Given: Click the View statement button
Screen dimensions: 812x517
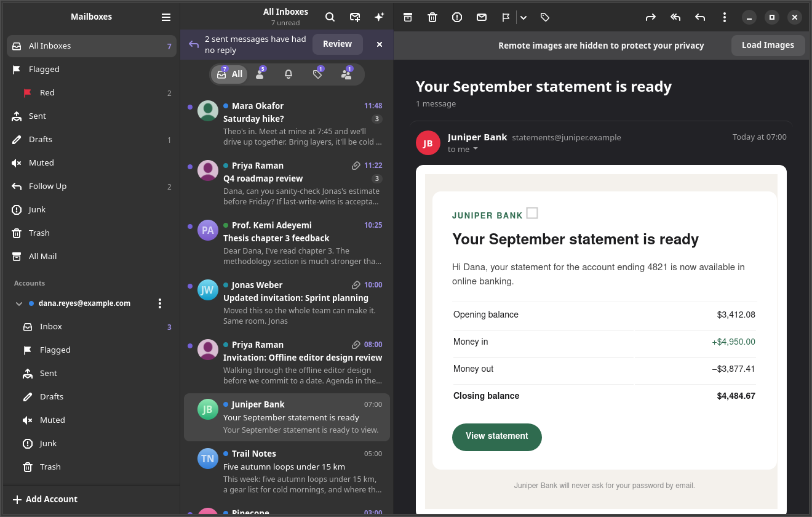Looking at the screenshot, I should click(497, 436).
